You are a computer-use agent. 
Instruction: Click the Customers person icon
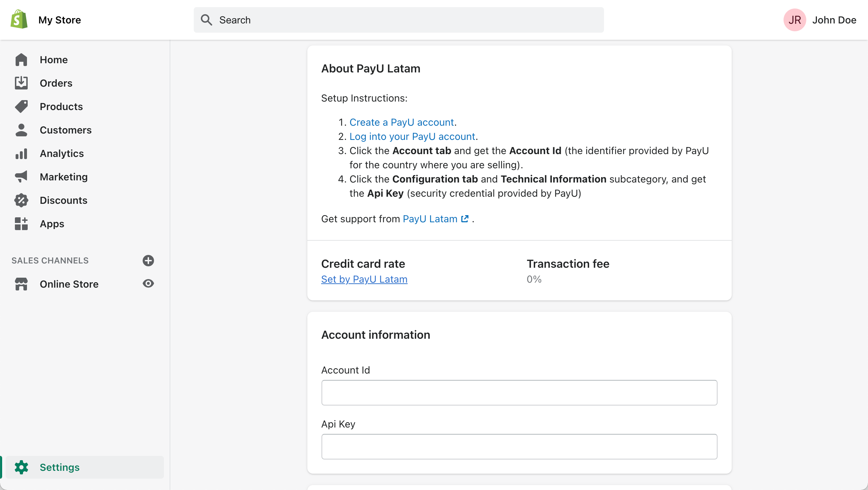coord(21,130)
